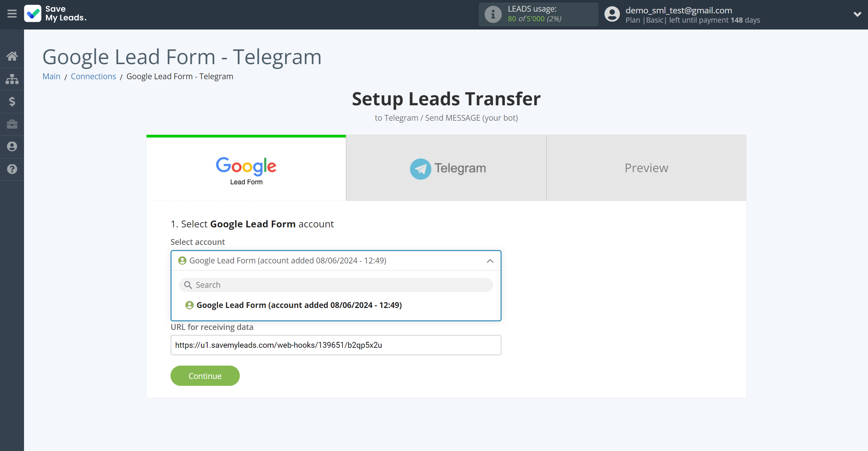Click the Google Lead Form active step indicator
This screenshot has width=868, height=451.
pos(246,168)
